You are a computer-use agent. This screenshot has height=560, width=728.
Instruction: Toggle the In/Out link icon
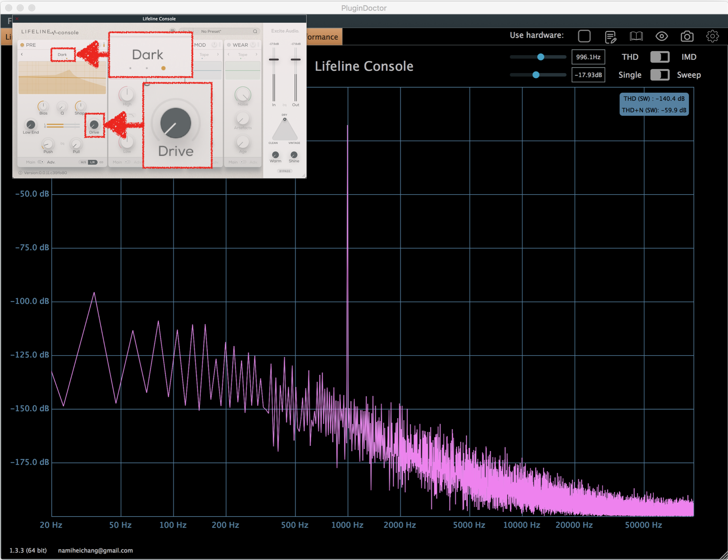(x=285, y=105)
